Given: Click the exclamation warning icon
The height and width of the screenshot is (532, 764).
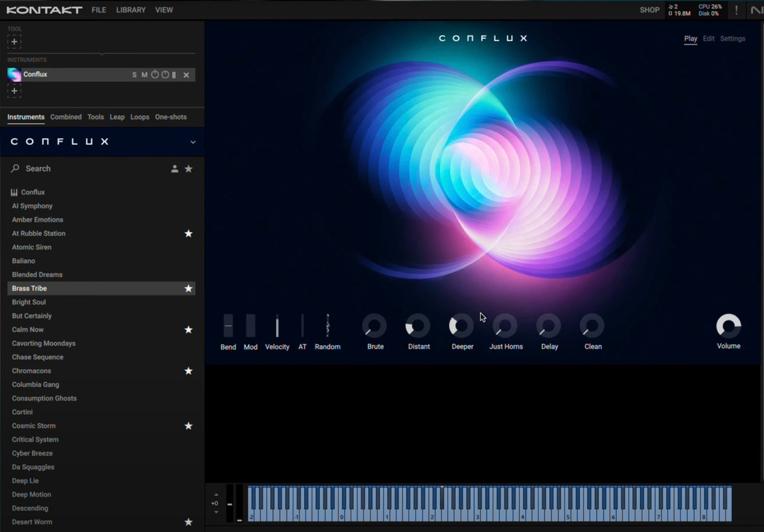Looking at the screenshot, I should click(x=736, y=10).
